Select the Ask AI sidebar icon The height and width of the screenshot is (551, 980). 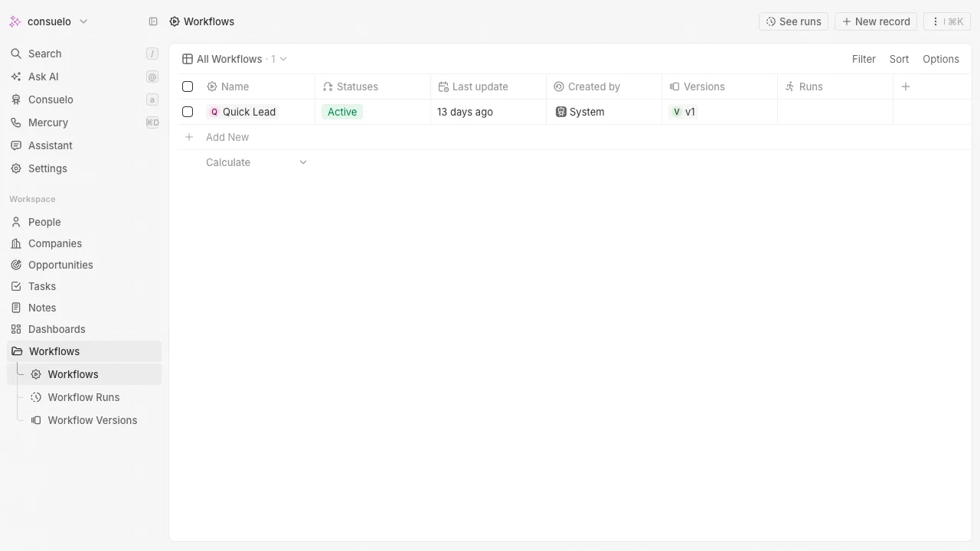point(15,77)
